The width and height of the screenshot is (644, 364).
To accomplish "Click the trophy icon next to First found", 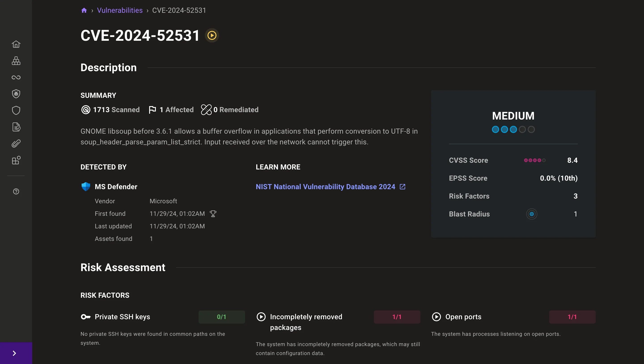I will pyautogui.click(x=213, y=214).
